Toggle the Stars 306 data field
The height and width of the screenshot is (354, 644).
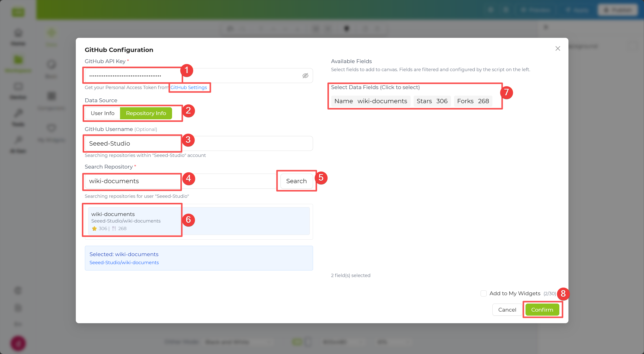pos(432,101)
